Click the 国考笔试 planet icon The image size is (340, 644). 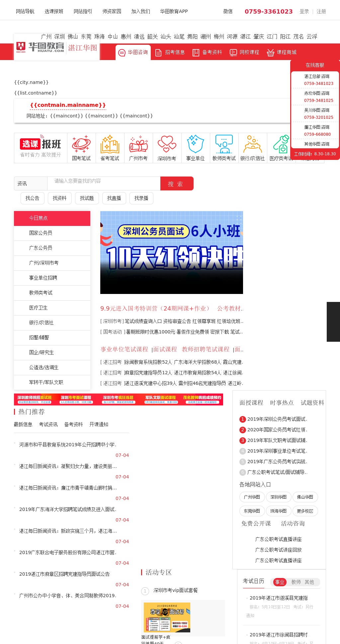click(x=81, y=144)
